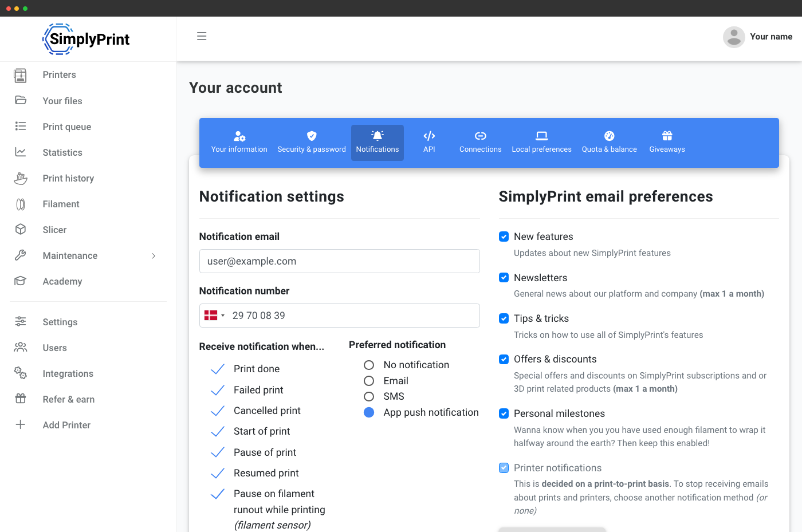This screenshot has height=532, width=802.
Task: Open the Giveaways tab
Action: (667, 143)
